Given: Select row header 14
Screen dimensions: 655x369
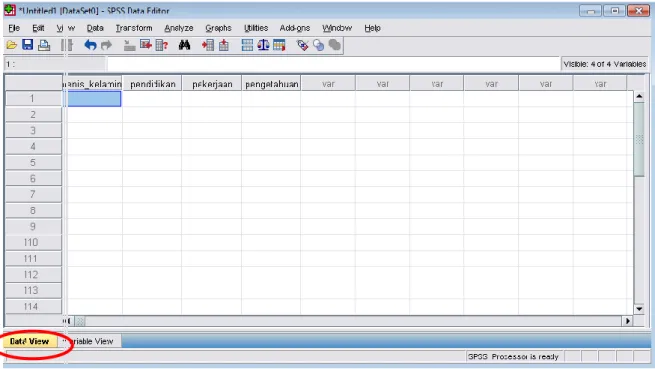Looking at the screenshot, I should pos(33,306).
